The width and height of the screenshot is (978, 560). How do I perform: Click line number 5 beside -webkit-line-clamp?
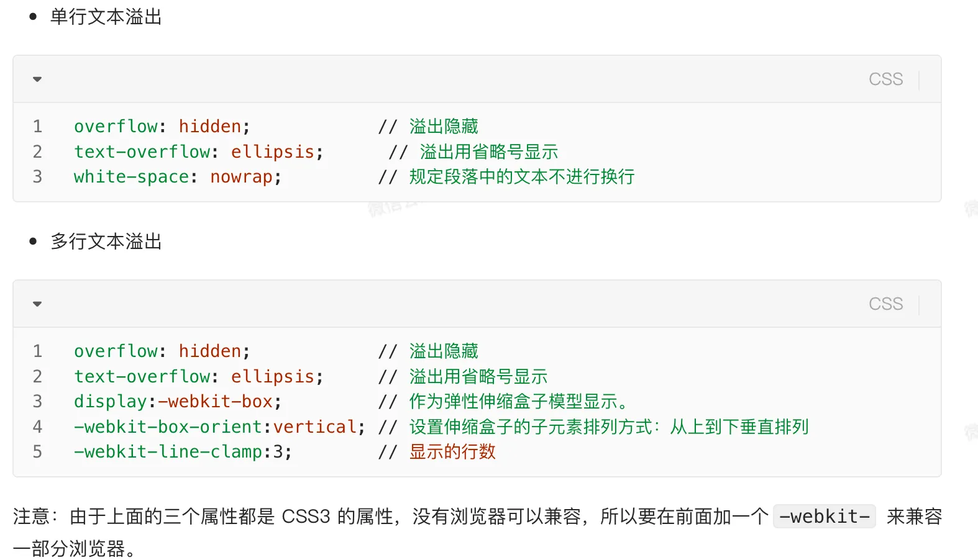click(x=37, y=452)
